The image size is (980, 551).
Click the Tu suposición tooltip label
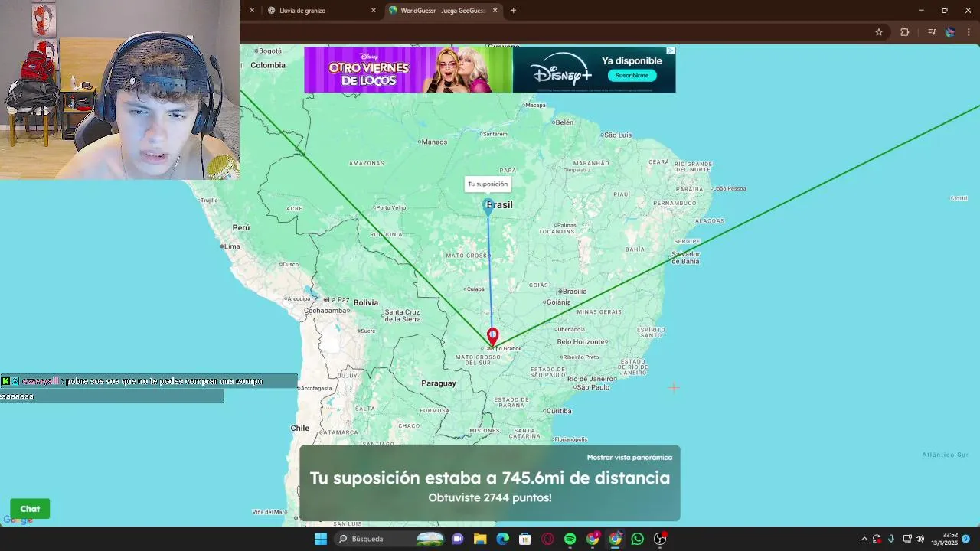pos(488,184)
